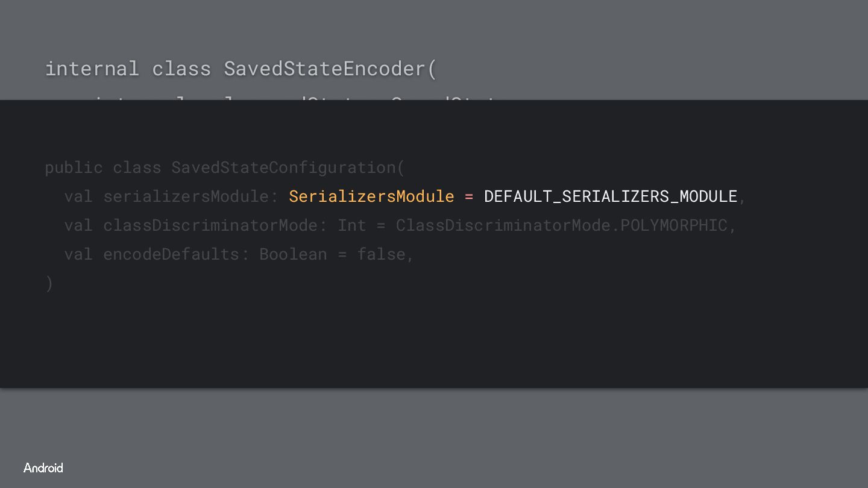Click the Android logo

point(43,468)
